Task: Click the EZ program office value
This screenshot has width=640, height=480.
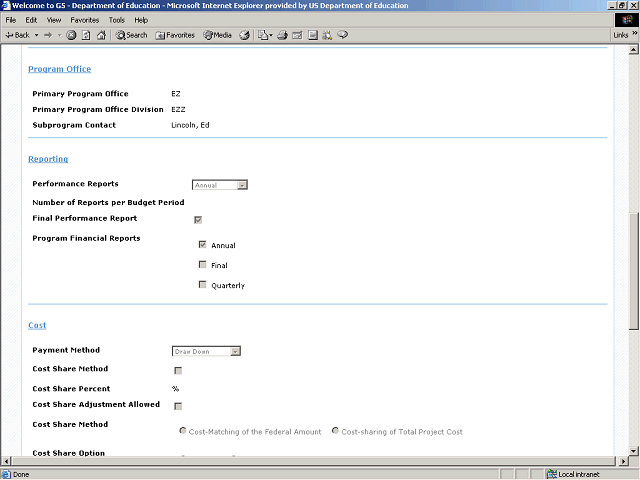Action: click(x=176, y=94)
